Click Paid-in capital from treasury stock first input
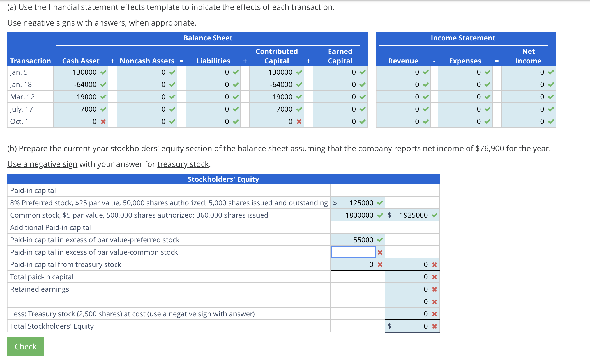The height and width of the screenshot is (364, 590). tap(353, 264)
